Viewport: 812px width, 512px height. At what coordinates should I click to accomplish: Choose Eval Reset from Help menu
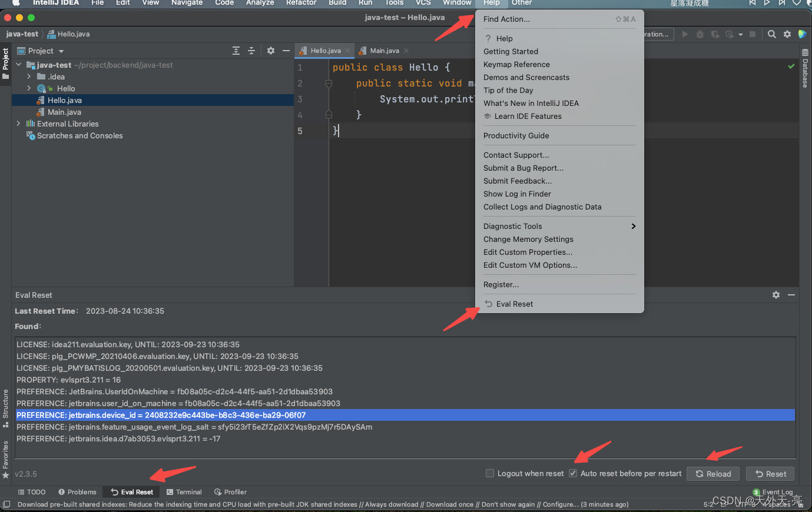coord(559,304)
